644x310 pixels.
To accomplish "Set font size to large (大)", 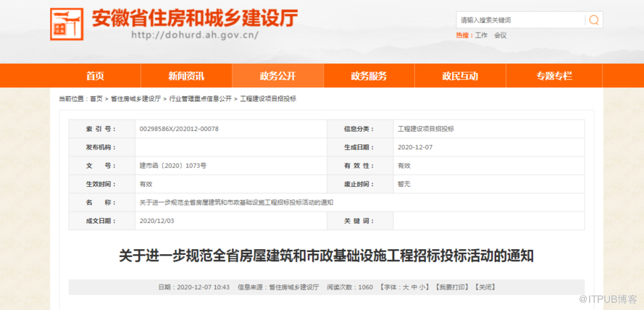I will click(x=406, y=288).
